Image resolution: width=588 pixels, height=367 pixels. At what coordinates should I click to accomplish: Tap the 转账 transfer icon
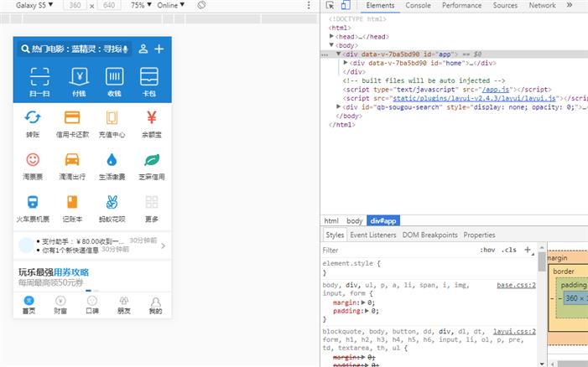tap(33, 117)
